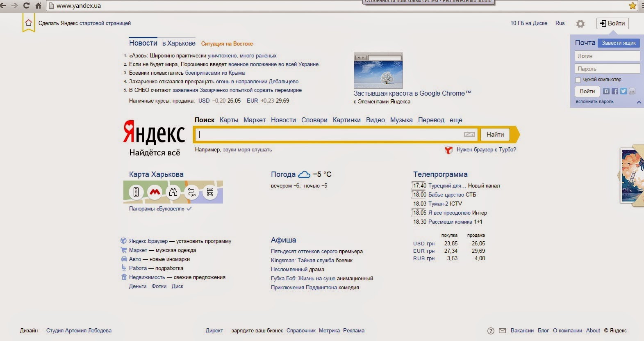The height and width of the screenshot is (341, 644).
Task: Click the Логин input field
Action: click(x=607, y=56)
